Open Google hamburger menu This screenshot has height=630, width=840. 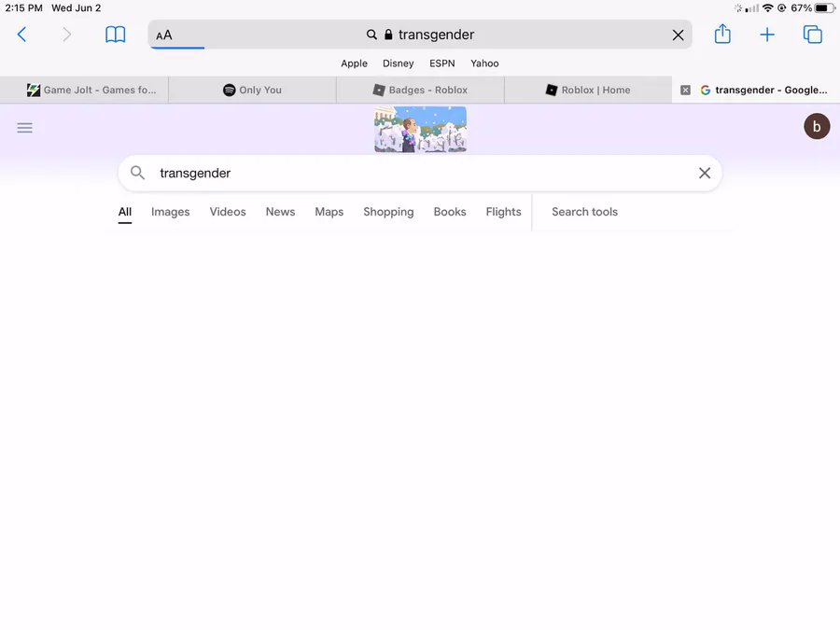pyautogui.click(x=24, y=128)
